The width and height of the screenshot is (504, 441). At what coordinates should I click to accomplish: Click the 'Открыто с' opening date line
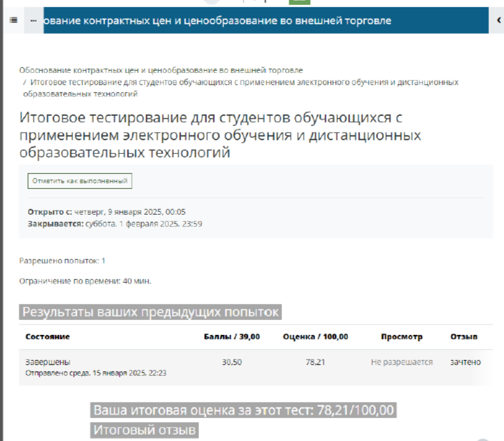coord(107,212)
